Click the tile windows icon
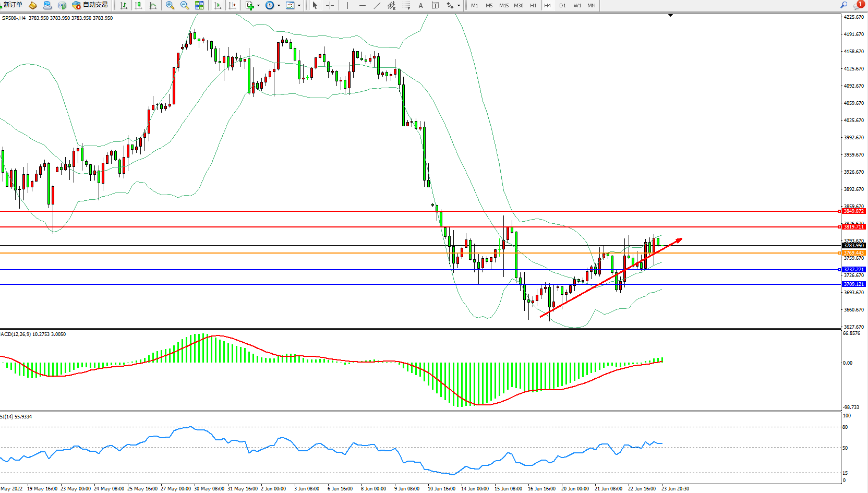The image size is (868, 493). tap(199, 5)
